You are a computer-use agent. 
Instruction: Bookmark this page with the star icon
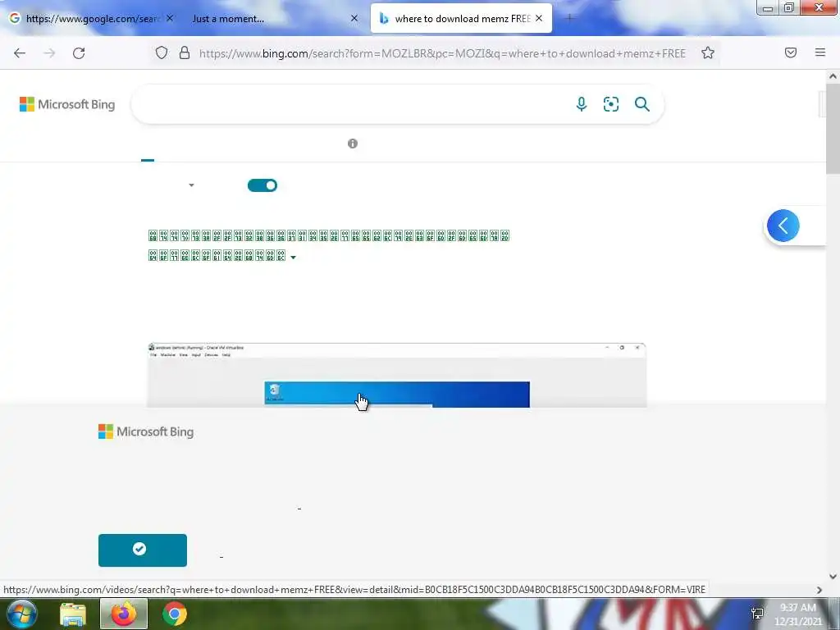708,52
